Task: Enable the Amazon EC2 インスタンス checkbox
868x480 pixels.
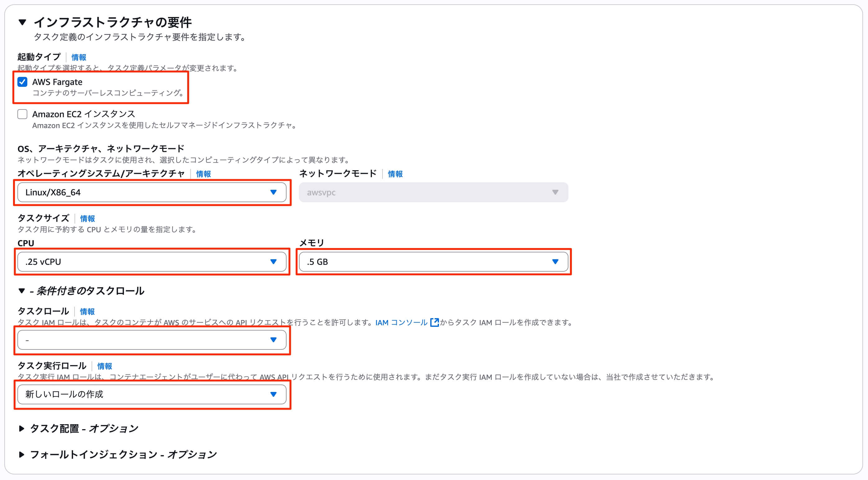Action: [x=22, y=114]
